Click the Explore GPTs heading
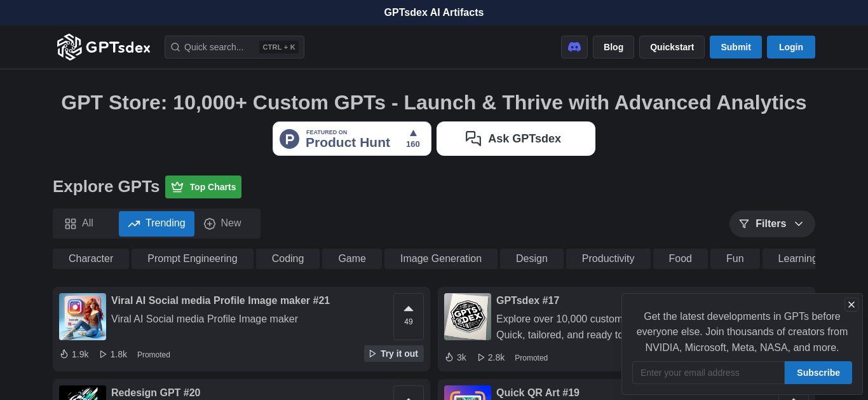The image size is (868, 400). coord(106,186)
